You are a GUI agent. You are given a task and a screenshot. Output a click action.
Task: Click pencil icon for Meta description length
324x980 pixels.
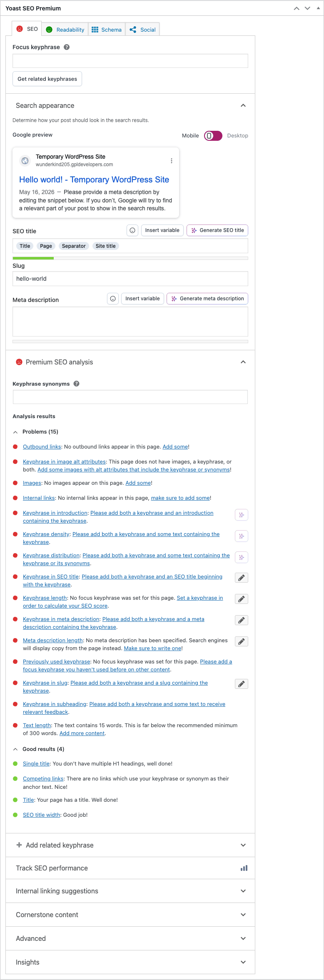point(242,641)
